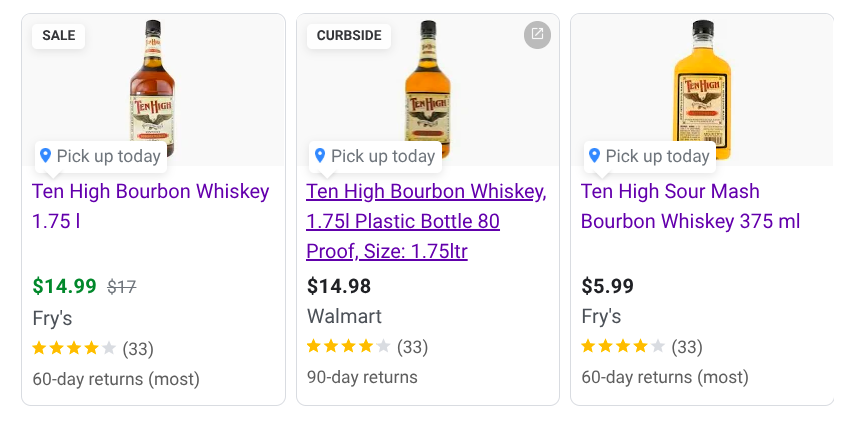Click the $5.99 price

[607, 287]
